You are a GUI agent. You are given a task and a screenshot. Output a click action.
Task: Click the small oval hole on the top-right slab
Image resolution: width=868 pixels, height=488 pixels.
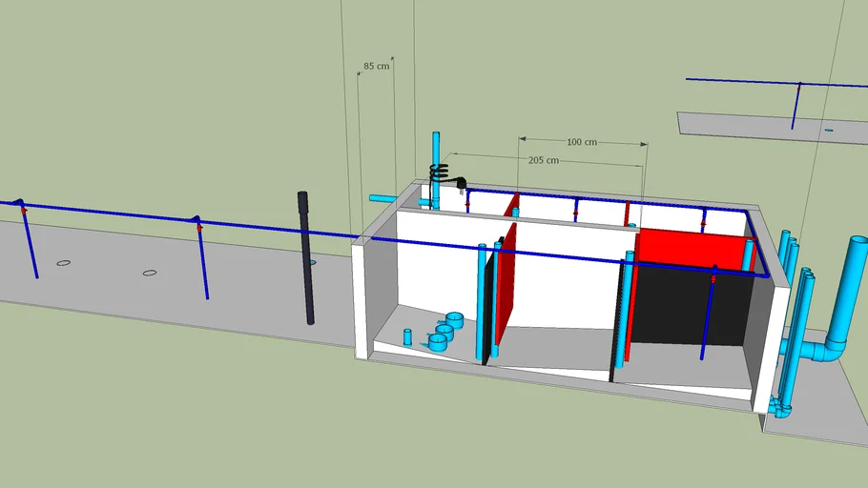[x=828, y=129]
